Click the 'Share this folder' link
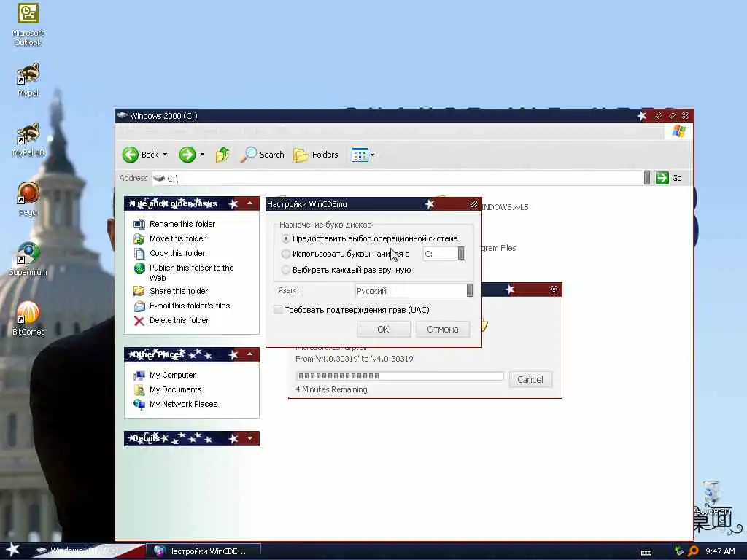Viewport: 747px width, 560px height. pos(179,291)
